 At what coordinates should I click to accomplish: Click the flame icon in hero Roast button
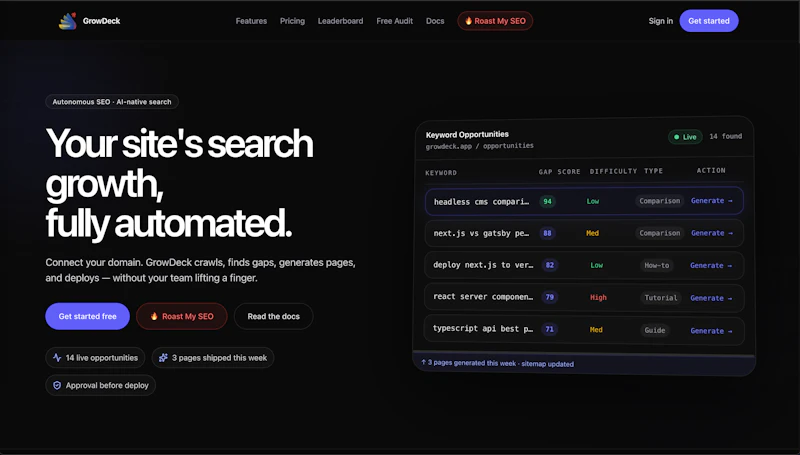click(x=154, y=316)
